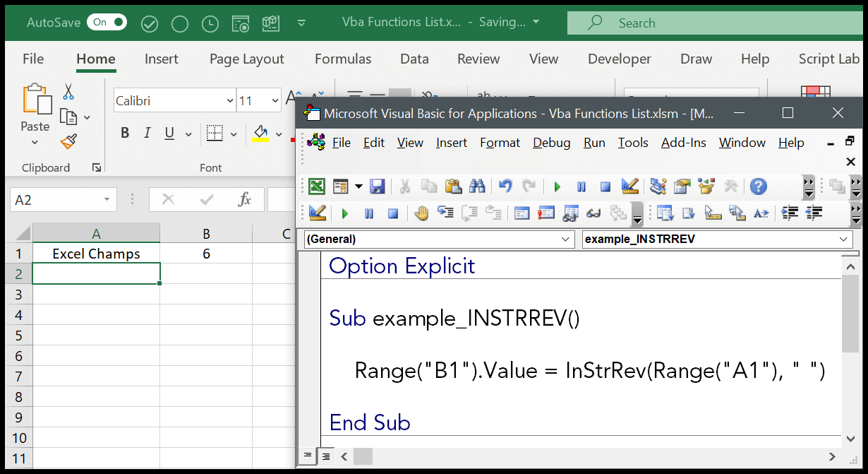The width and height of the screenshot is (868, 474).
Task: Switch to the Formulas ribbon tab
Action: coord(343,59)
